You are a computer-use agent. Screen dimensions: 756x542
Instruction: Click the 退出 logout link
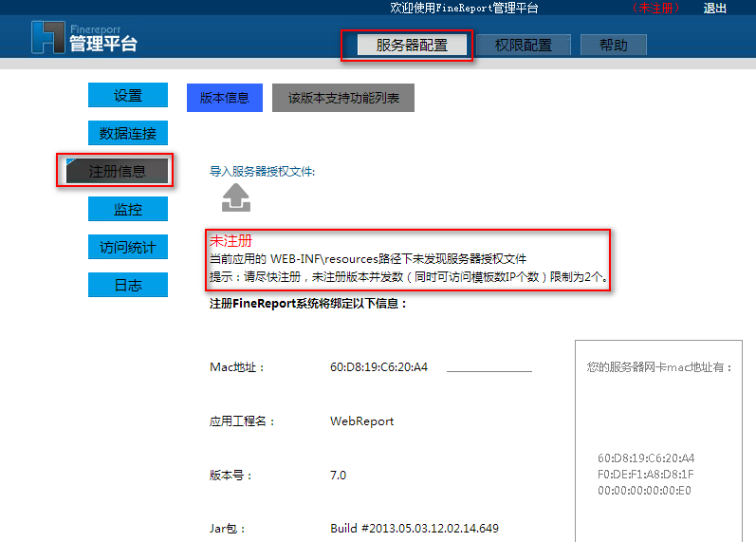714,9
